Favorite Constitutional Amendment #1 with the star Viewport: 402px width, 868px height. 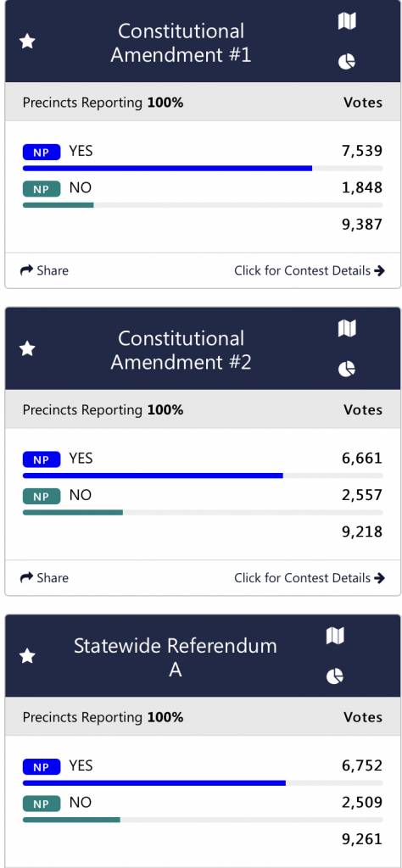pyautogui.click(x=27, y=42)
